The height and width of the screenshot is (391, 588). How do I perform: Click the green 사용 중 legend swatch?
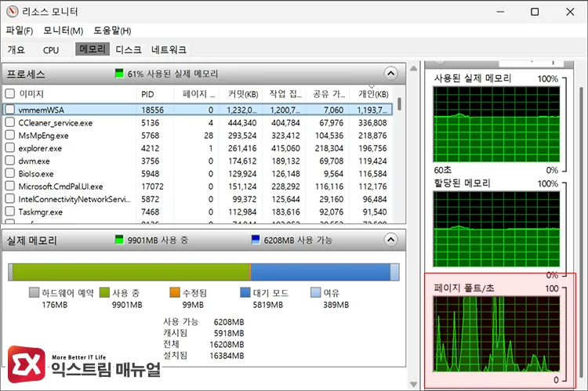tap(104, 292)
